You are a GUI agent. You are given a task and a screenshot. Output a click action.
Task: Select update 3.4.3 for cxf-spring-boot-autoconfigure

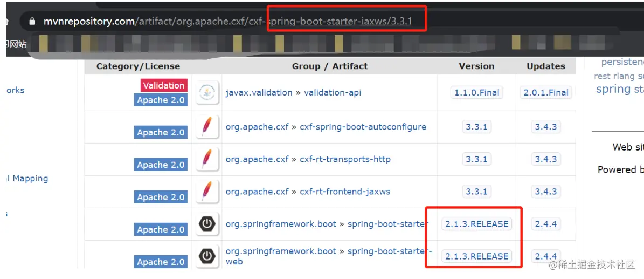(x=546, y=127)
